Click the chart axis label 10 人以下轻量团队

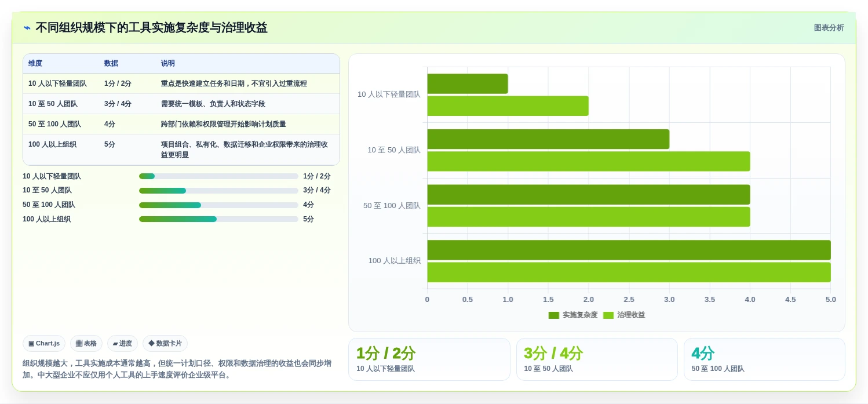(x=389, y=94)
